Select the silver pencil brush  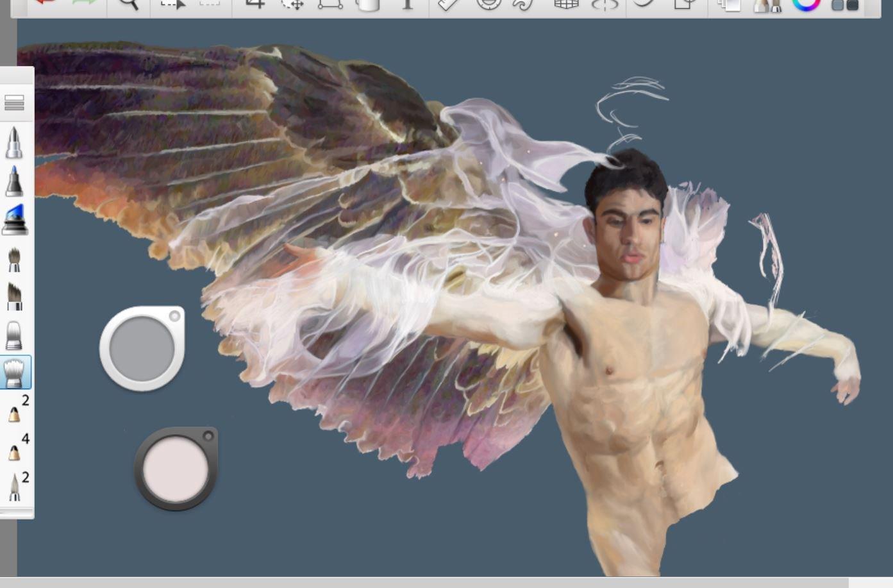click(x=14, y=142)
